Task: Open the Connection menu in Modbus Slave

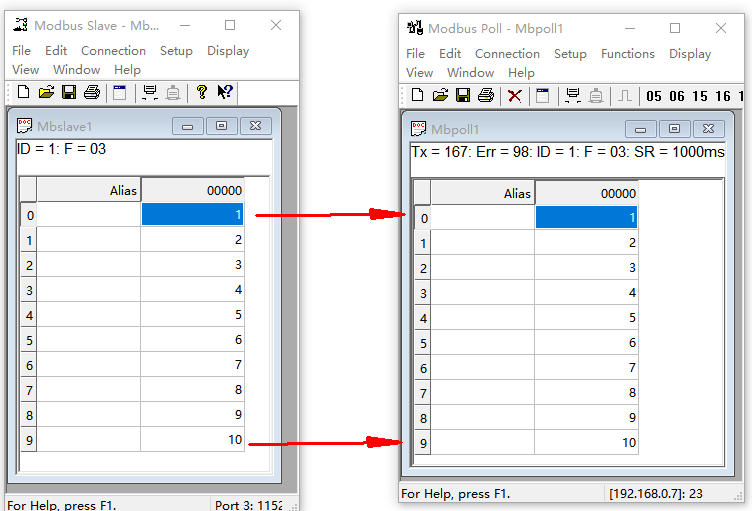Action: 113,51
